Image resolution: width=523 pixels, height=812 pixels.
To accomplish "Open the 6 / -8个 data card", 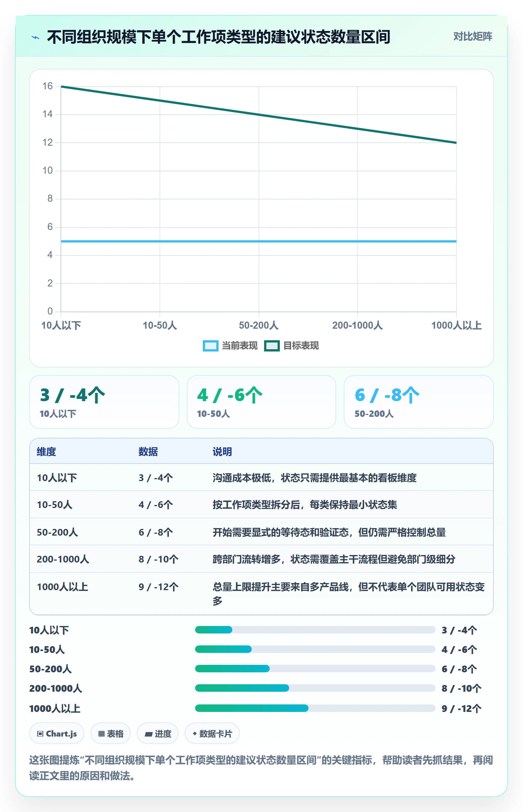I will (419, 402).
